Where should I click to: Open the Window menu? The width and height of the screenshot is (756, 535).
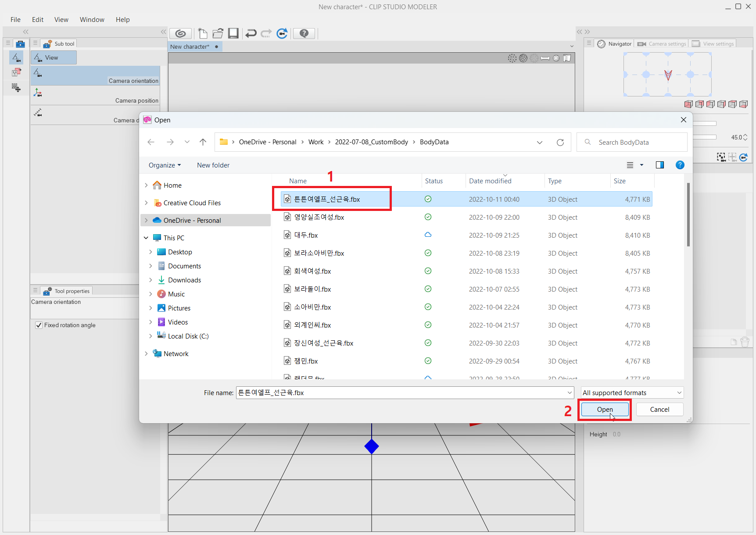[92, 20]
